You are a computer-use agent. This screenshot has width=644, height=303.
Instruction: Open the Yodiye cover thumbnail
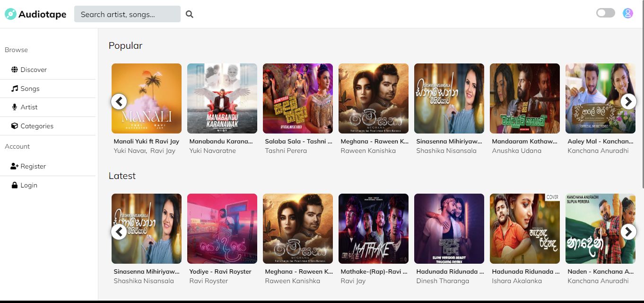click(222, 229)
